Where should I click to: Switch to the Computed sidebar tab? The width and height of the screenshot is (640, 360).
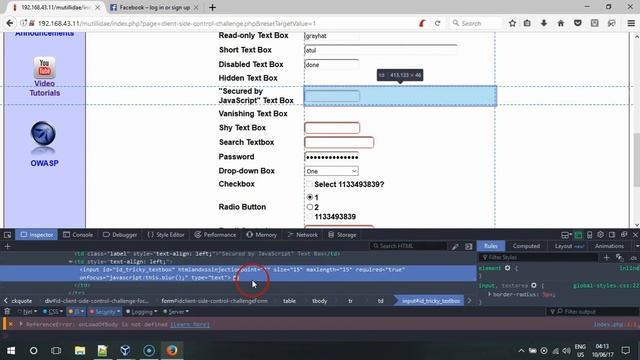(x=526, y=246)
